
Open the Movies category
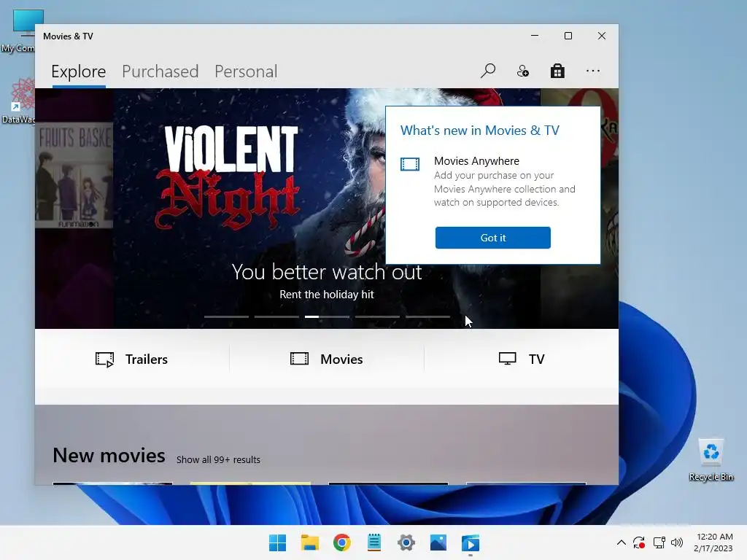coord(327,359)
